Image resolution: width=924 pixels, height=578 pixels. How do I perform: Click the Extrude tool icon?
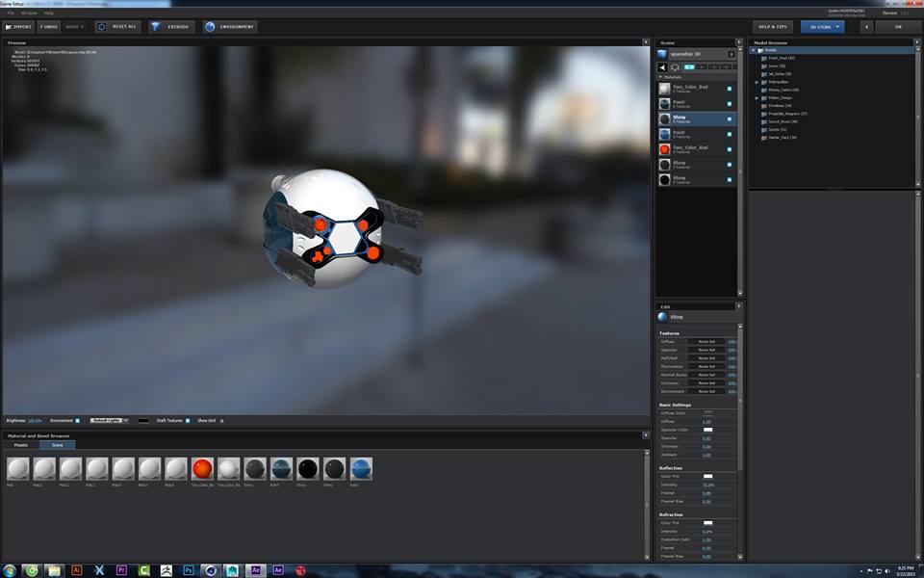coord(157,27)
